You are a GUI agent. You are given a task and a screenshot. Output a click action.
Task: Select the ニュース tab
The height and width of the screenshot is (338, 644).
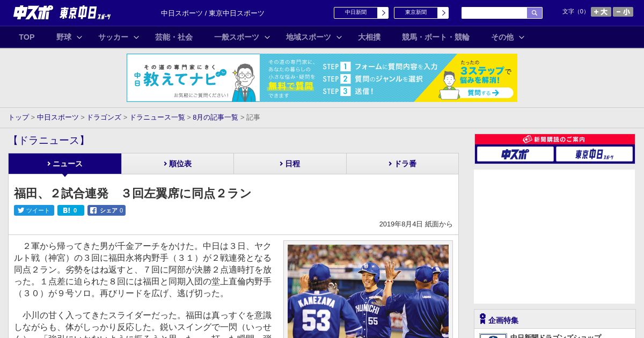tap(65, 164)
